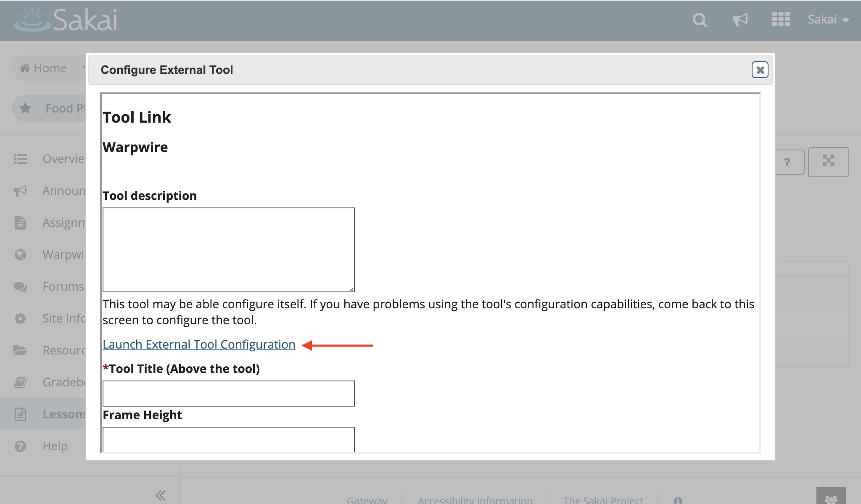Click the Forums chat bubbles icon
Image resolution: width=861 pixels, height=504 pixels.
click(x=20, y=287)
